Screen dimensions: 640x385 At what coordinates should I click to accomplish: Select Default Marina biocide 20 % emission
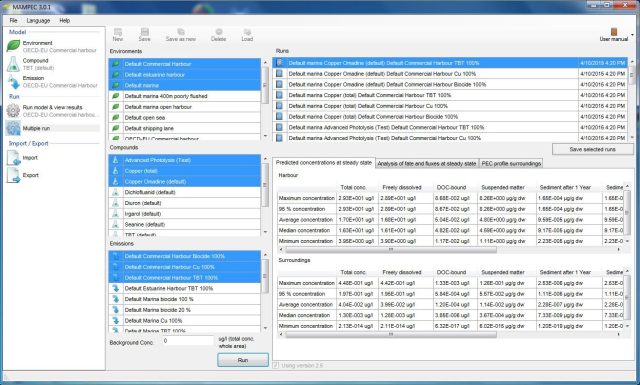(184, 310)
